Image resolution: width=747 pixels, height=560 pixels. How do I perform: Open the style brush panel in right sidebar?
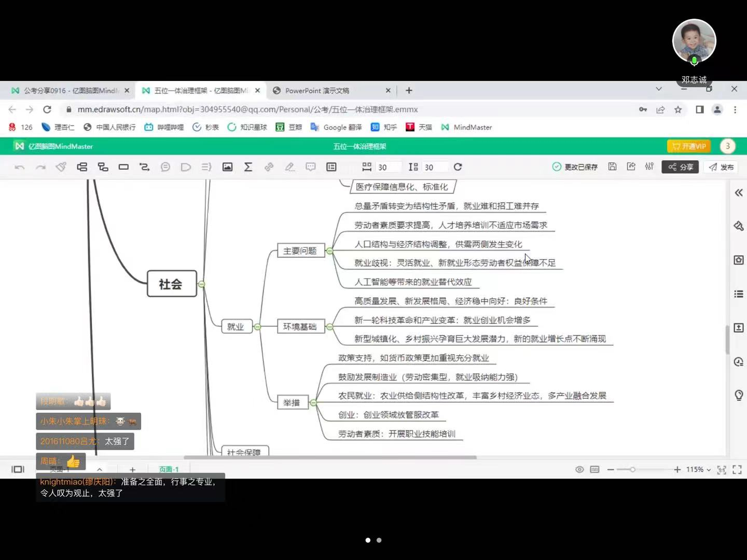739,226
